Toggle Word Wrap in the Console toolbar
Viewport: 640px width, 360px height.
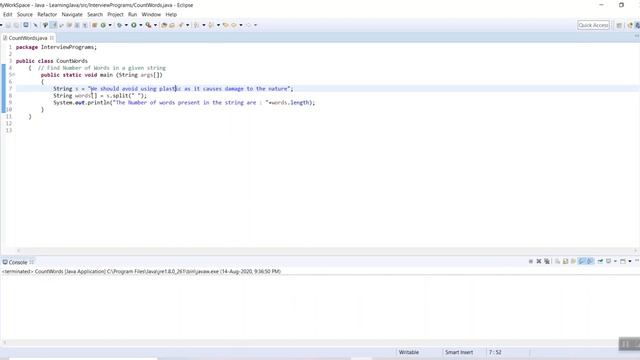coord(573,261)
